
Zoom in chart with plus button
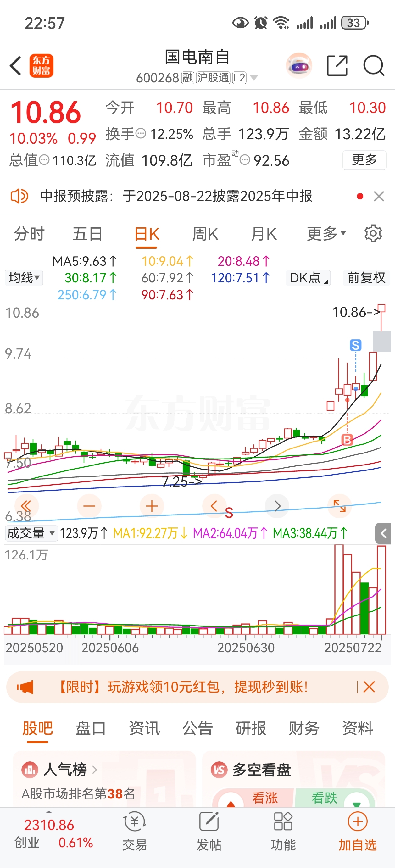(x=152, y=506)
